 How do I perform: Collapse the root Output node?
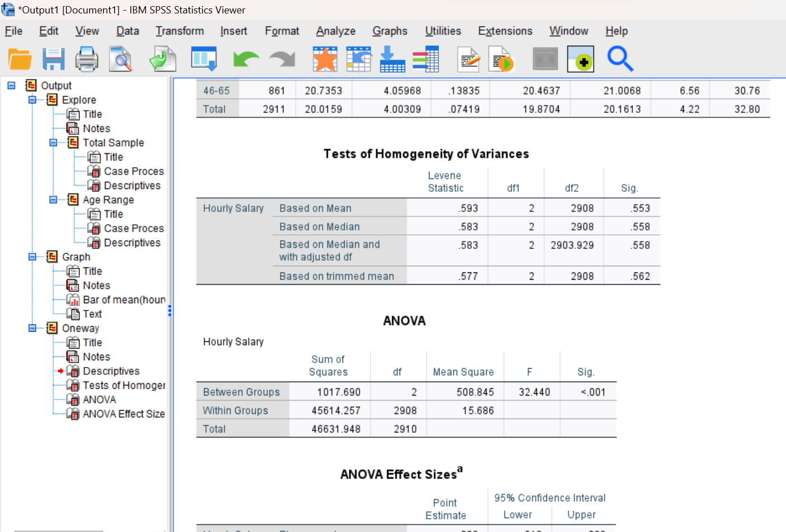11,86
